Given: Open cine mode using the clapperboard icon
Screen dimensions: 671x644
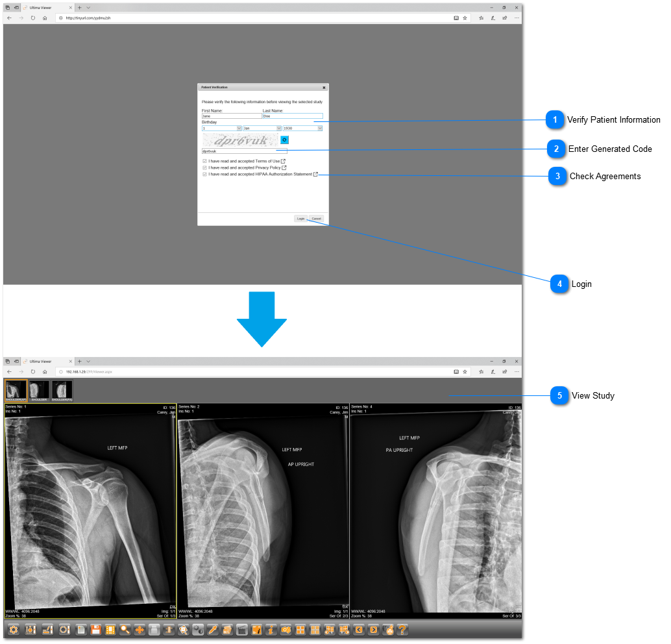Looking at the screenshot, I should click(241, 630).
